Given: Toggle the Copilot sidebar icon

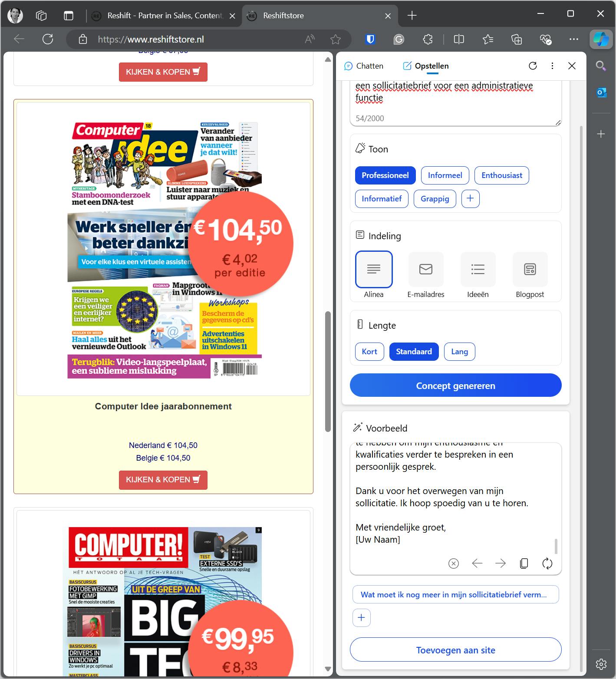Looking at the screenshot, I should pyautogui.click(x=601, y=40).
